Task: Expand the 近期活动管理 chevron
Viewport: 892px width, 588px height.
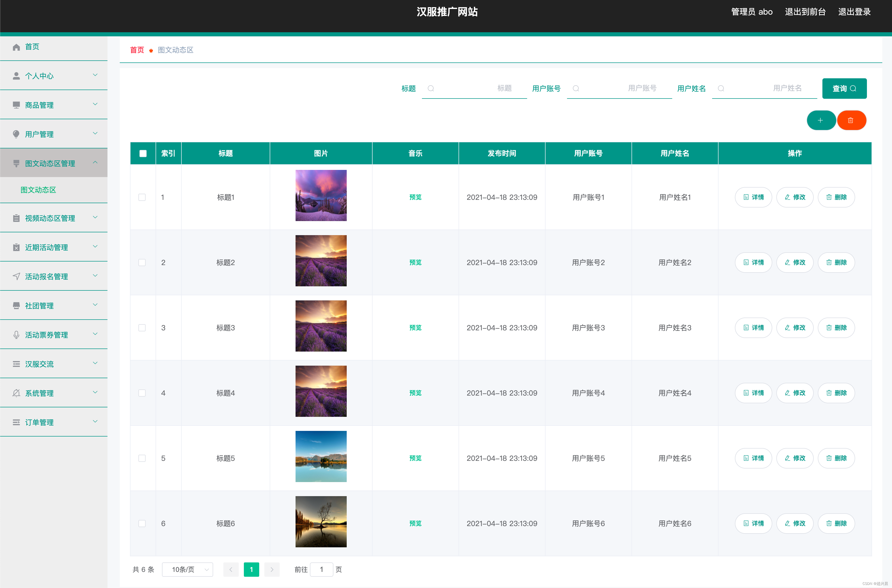Action: [95, 246]
